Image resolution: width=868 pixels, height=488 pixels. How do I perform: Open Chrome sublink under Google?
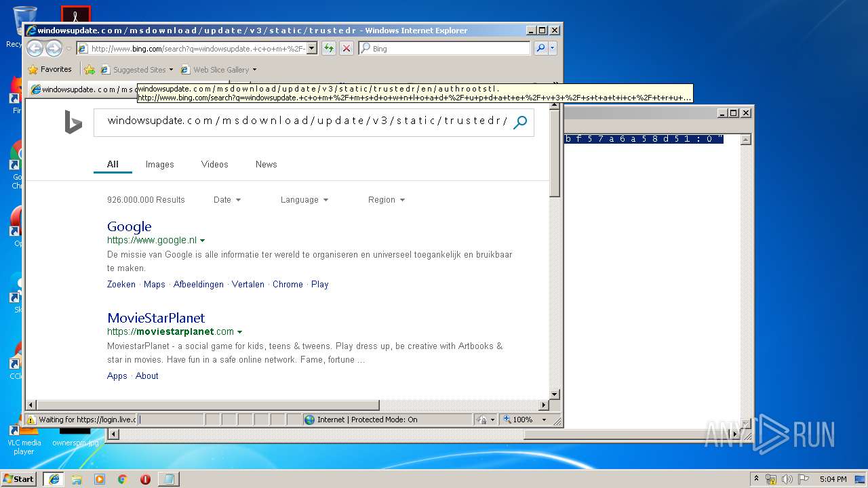tap(288, 284)
